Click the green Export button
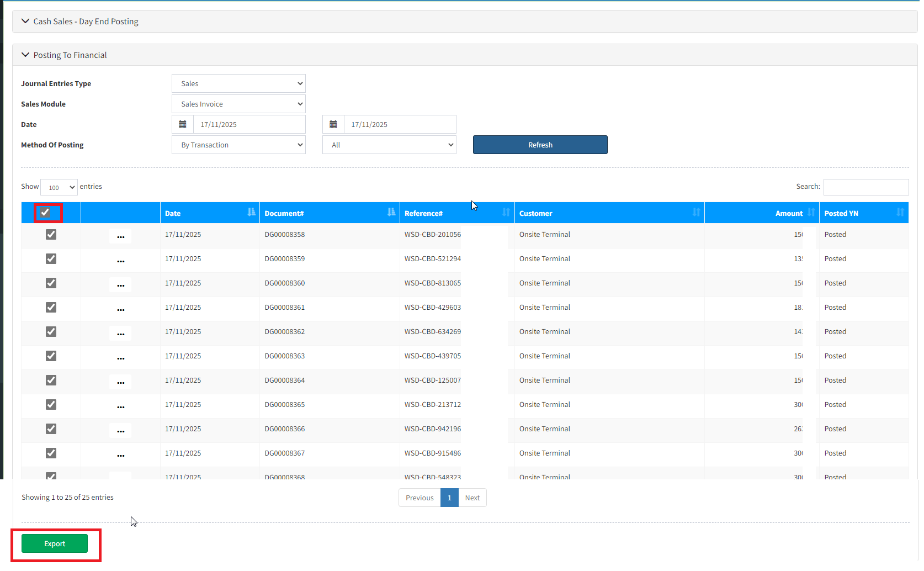Viewport: 924px width, 571px height. [x=55, y=543]
